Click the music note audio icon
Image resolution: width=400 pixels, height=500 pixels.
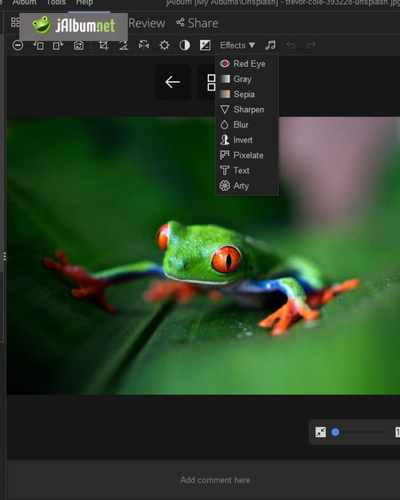(270, 45)
